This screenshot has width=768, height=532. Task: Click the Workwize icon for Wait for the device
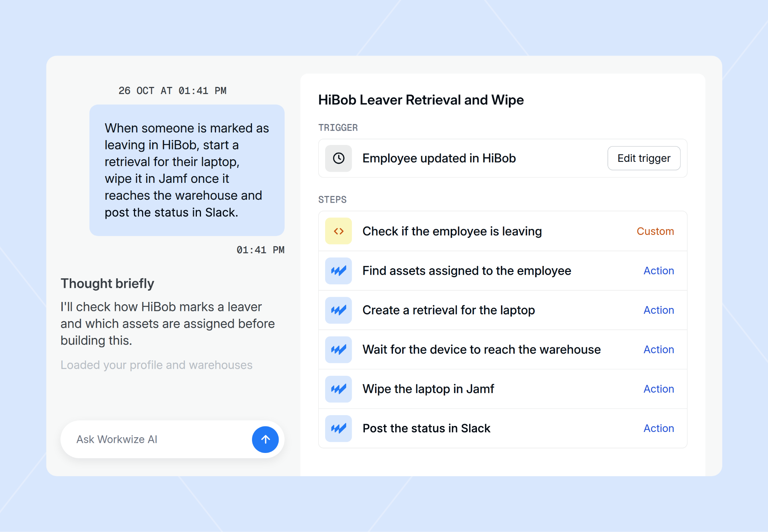coord(338,350)
